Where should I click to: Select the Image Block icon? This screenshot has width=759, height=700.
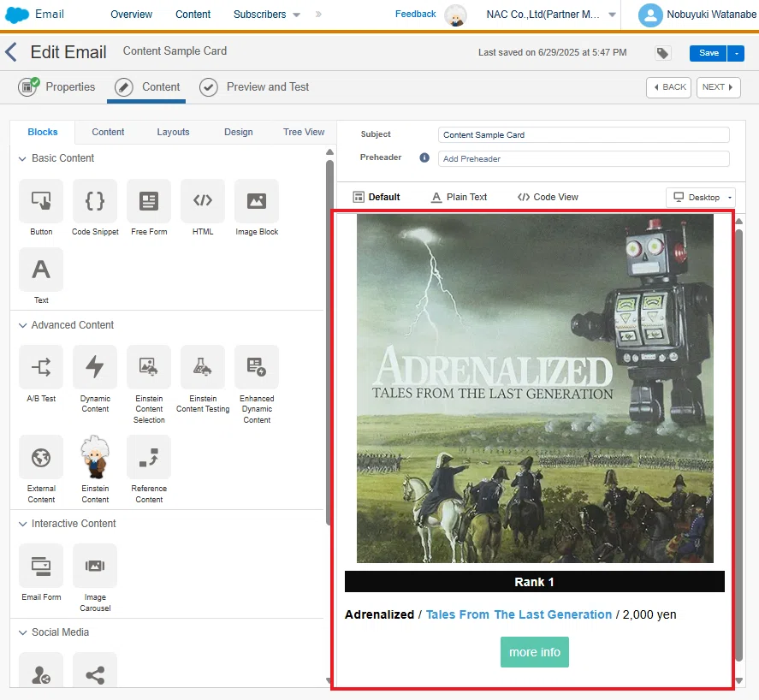coord(257,201)
